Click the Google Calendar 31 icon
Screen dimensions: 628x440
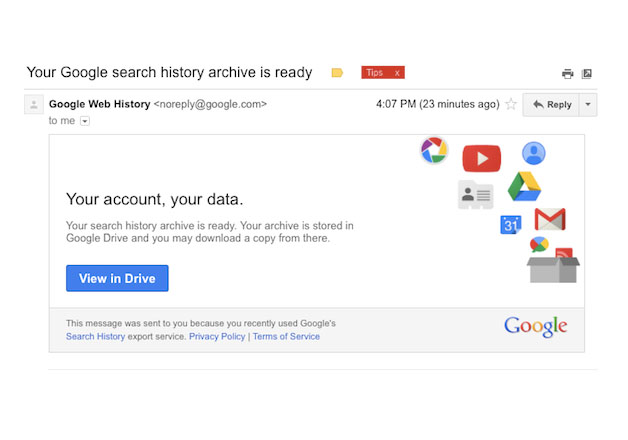click(x=511, y=225)
